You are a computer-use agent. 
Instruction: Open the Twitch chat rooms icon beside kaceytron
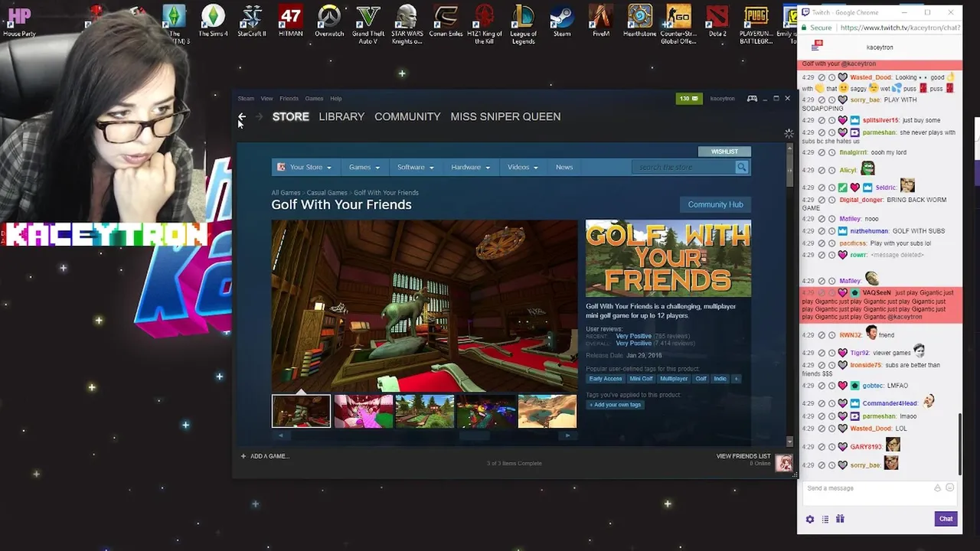pos(817,47)
